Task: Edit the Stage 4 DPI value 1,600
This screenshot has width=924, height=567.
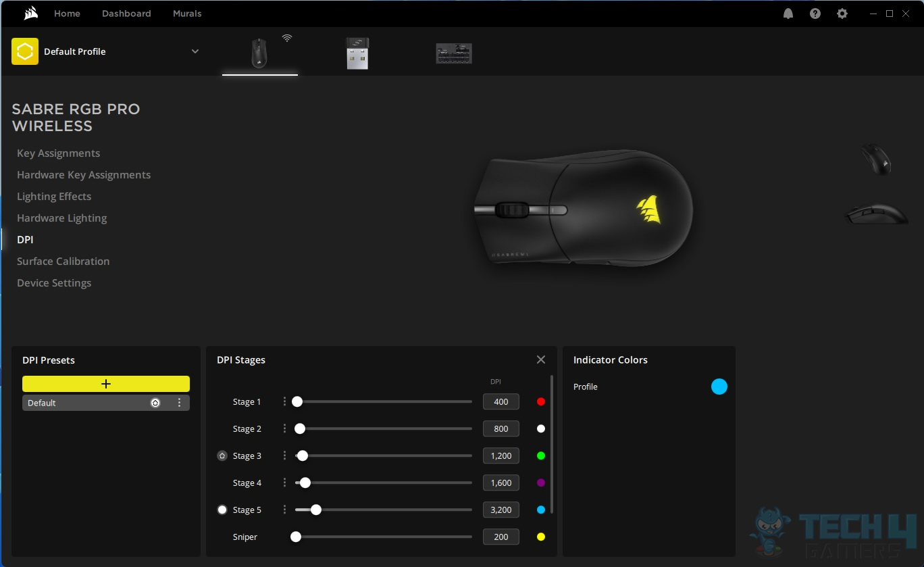Action: (x=501, y=483)
